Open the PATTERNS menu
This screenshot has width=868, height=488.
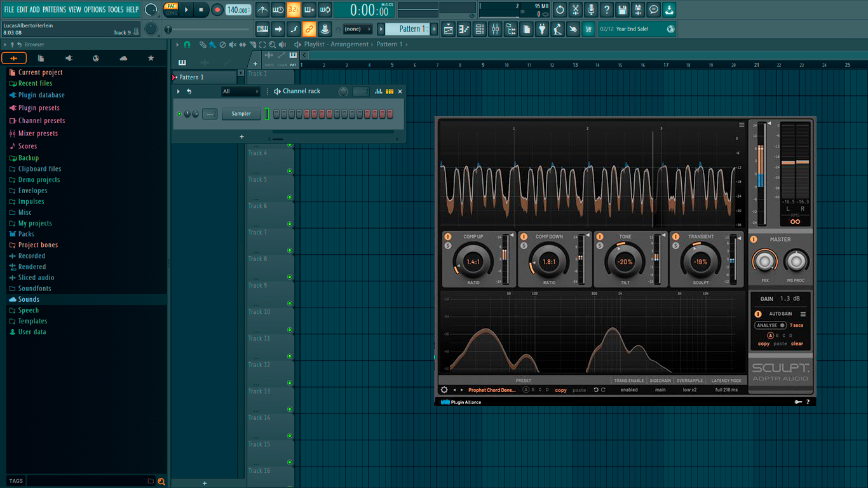tap(54, 10)
